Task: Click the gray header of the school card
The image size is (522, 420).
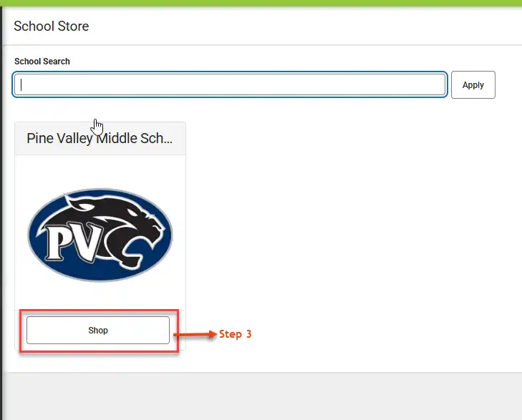Action: point(100,138)
